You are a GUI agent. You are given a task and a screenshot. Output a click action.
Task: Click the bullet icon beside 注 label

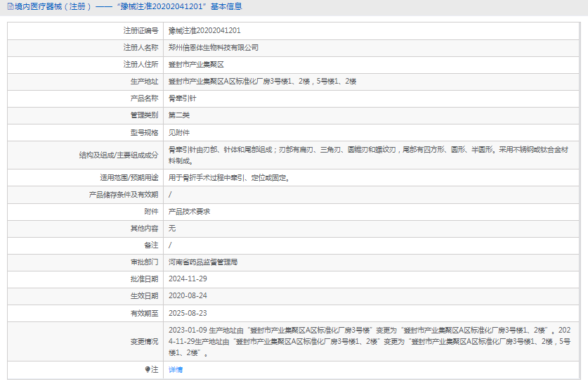(148, 370)
